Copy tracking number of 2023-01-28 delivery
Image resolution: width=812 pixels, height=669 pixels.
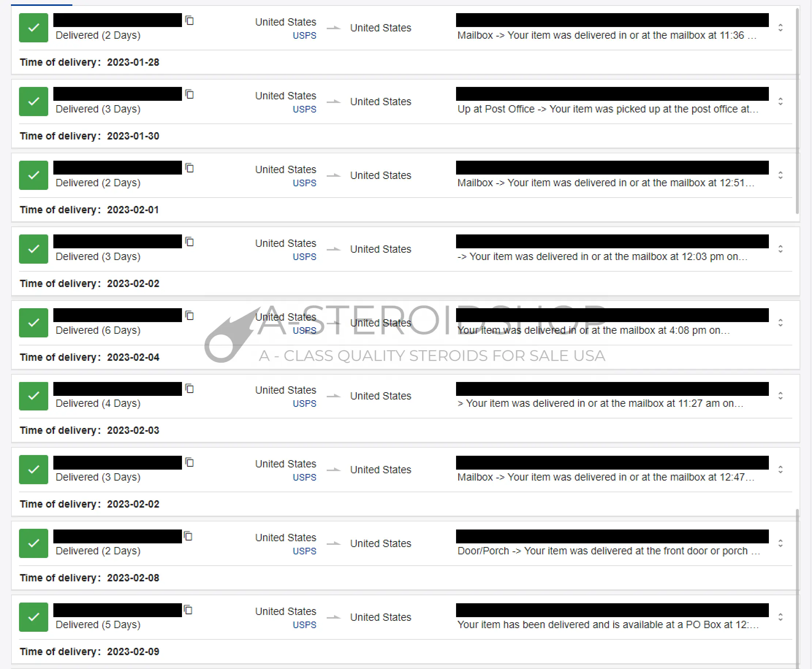[189, 20]
